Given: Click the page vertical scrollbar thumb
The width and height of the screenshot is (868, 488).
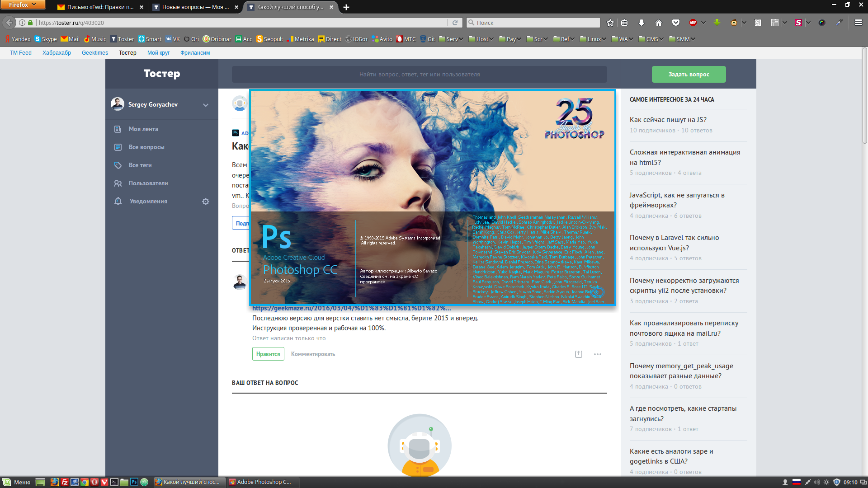Looking at the screenshot, I should pyautogui.click(x=864, y=95).
